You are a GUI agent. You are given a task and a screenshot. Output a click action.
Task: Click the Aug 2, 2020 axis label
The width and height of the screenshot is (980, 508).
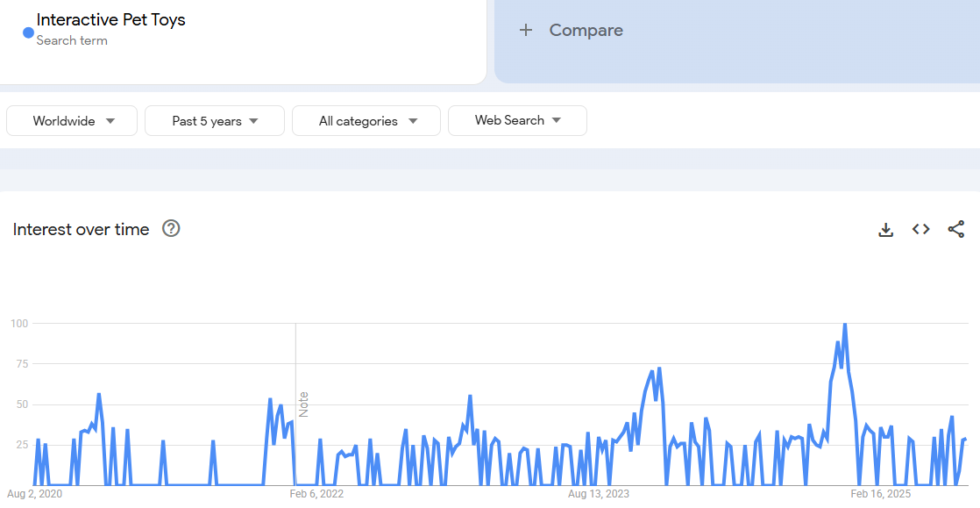35,494
